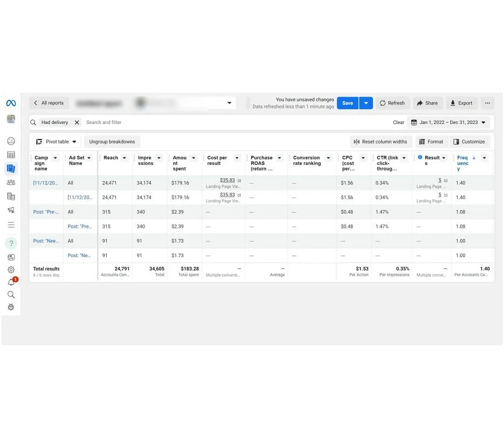Click the bug report icon
504x446 pixels.
pyautogui.click(x=11, y=307)
